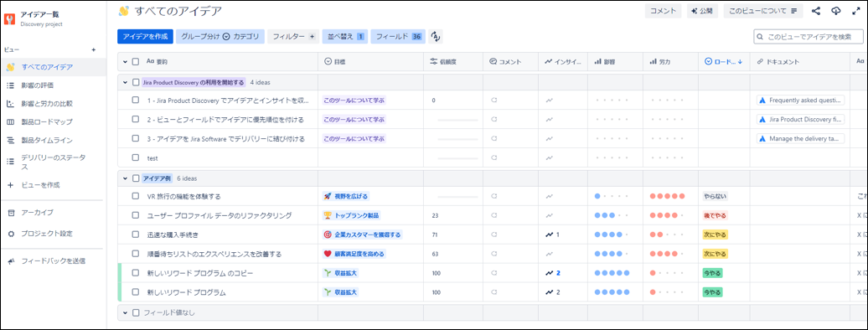This screenshot has width=868, height=330.
Task: Open the 並べ替え sort options
Action: (x=344, y=37)
